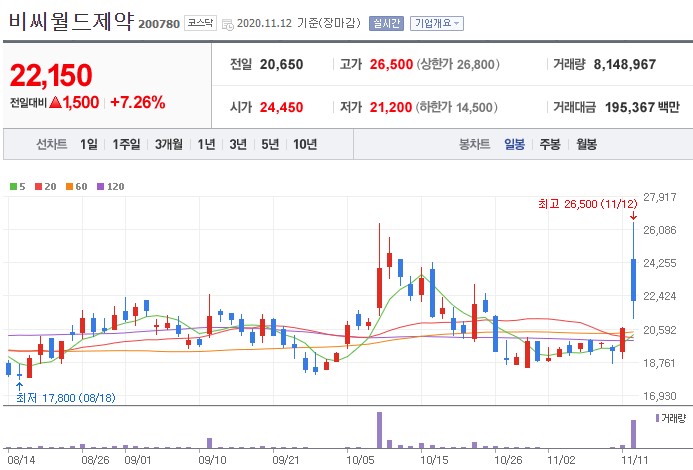Click the red up-triangle change icon
Viewport: 693px width, 470px height.
55,103
